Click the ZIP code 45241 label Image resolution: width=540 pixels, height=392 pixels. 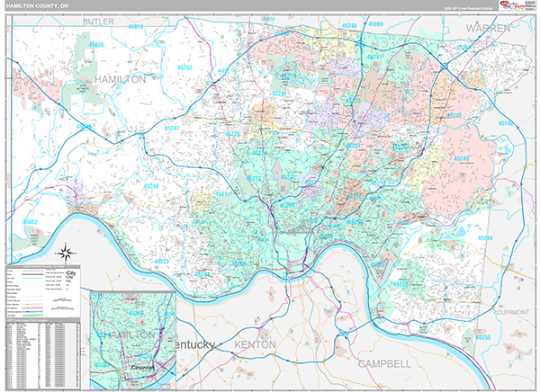tap(374, 57)
